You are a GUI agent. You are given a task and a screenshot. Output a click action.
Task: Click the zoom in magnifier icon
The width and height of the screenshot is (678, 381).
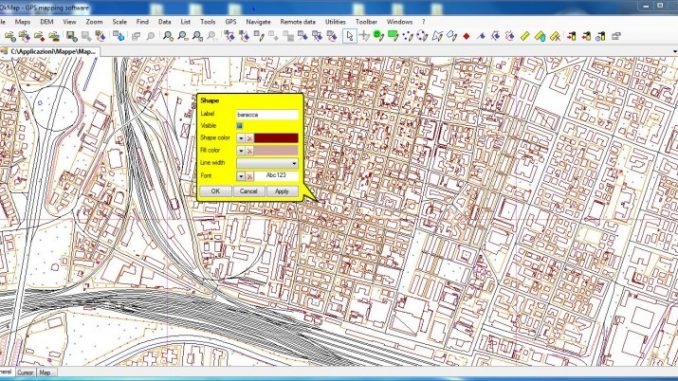(x=168, y=36)
